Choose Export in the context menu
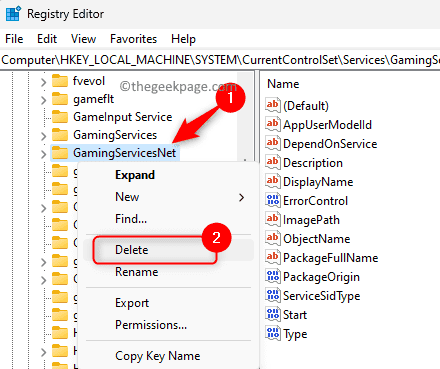Screen dimensions: 440x369 [132, 303]
